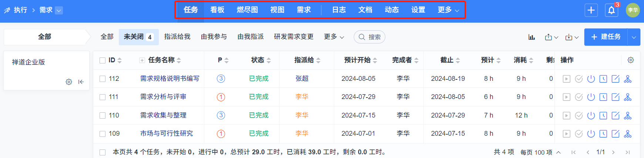644x158 pixels.
Task: Open the dropdown arrow beside 建任务
Action: point(634,37)
